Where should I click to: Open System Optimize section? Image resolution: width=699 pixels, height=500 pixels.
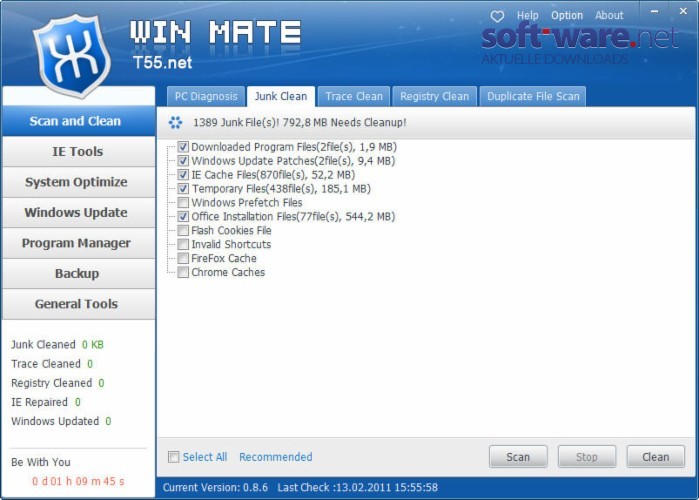pyautogui.click(x=78, y=182)
